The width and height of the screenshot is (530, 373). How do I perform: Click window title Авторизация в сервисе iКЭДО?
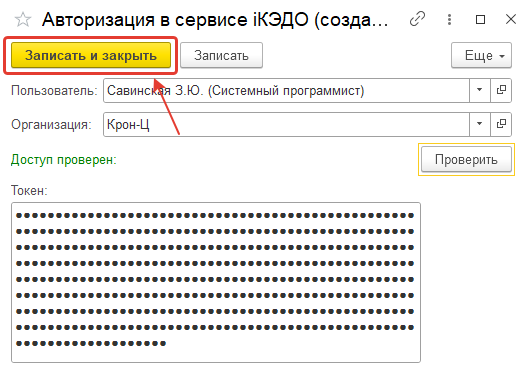tap(215, 20)
